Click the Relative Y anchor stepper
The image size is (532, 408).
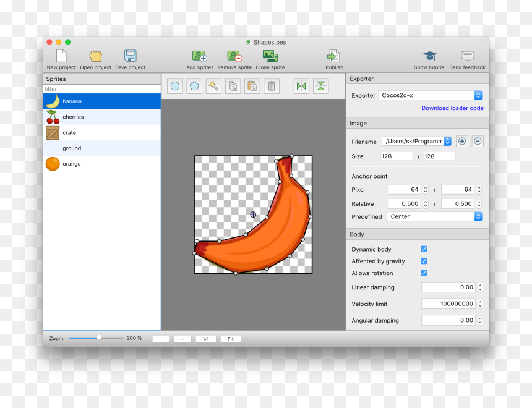(x=479, y=203)
